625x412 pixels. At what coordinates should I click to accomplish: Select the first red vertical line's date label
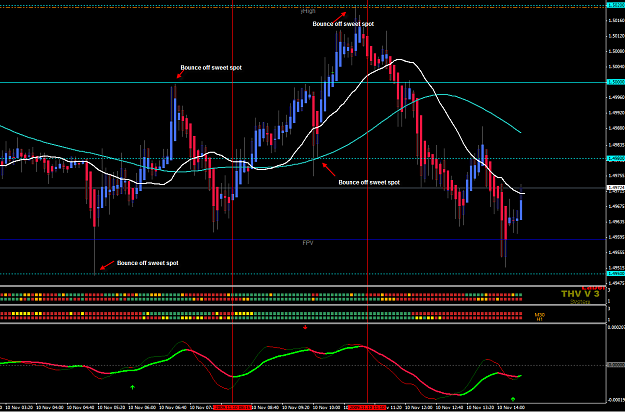(x=232, y=408)
